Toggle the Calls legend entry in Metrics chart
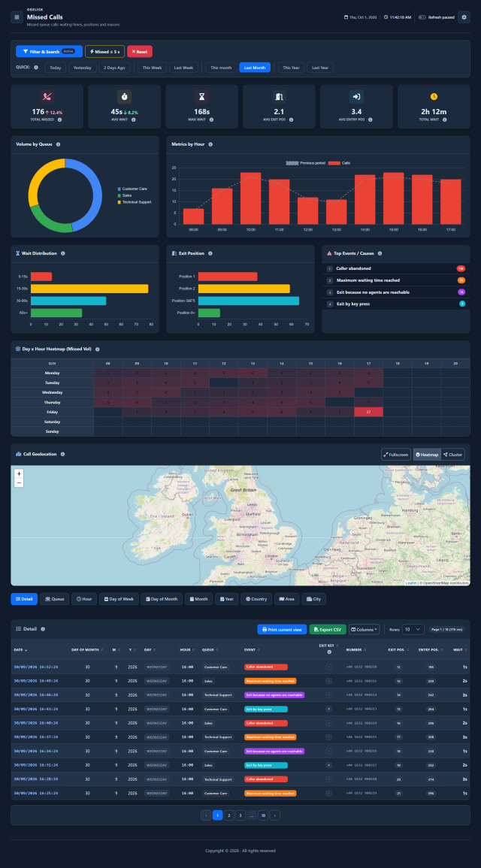This screenshot has width=481, height=868. pyautogui.click(x=339, y=163)
